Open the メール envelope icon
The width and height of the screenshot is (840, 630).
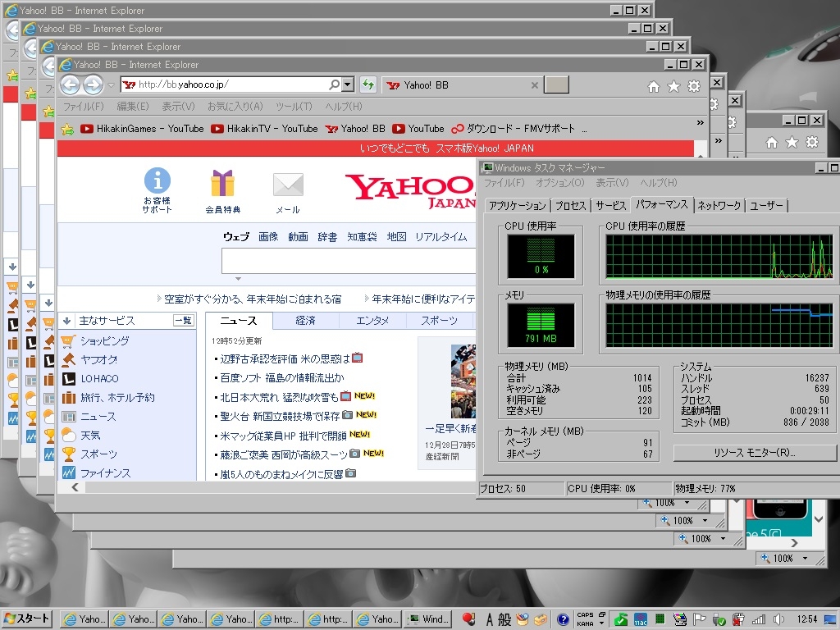(x=288, y=185)
